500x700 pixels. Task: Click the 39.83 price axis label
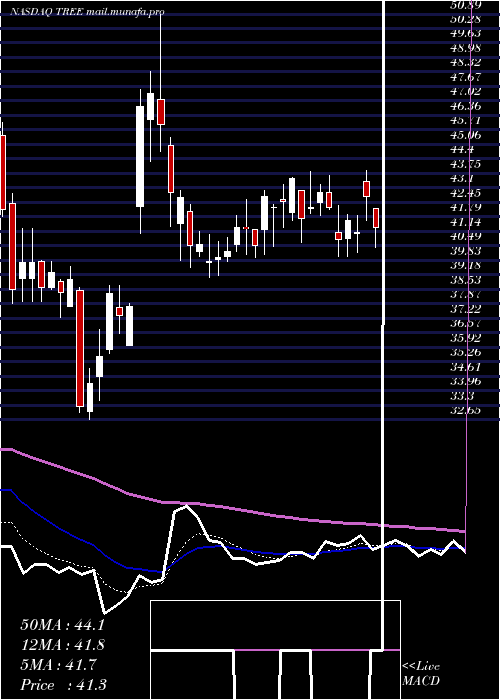click(x=466, y=251)
